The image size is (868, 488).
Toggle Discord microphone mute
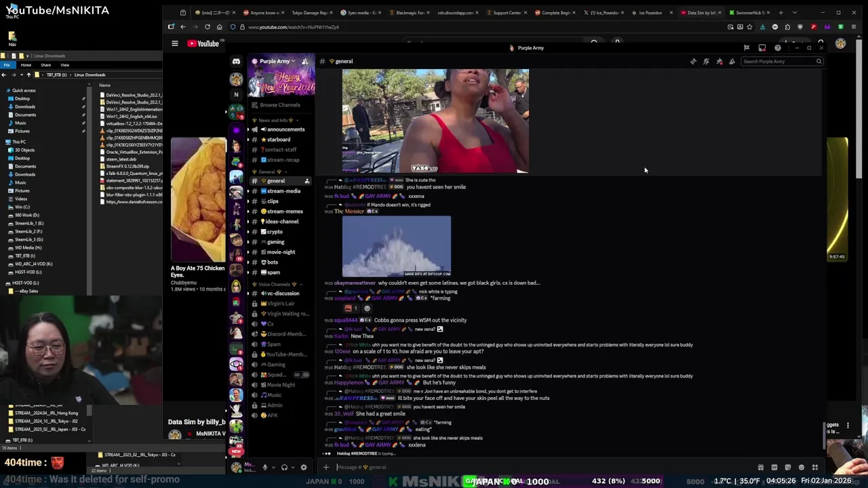(x=265, y=467)
